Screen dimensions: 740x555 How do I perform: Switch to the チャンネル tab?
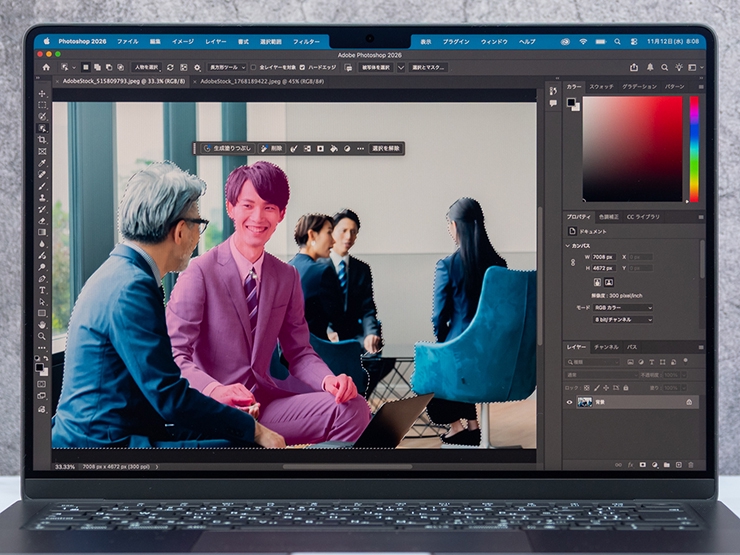(x=606, y=347)
